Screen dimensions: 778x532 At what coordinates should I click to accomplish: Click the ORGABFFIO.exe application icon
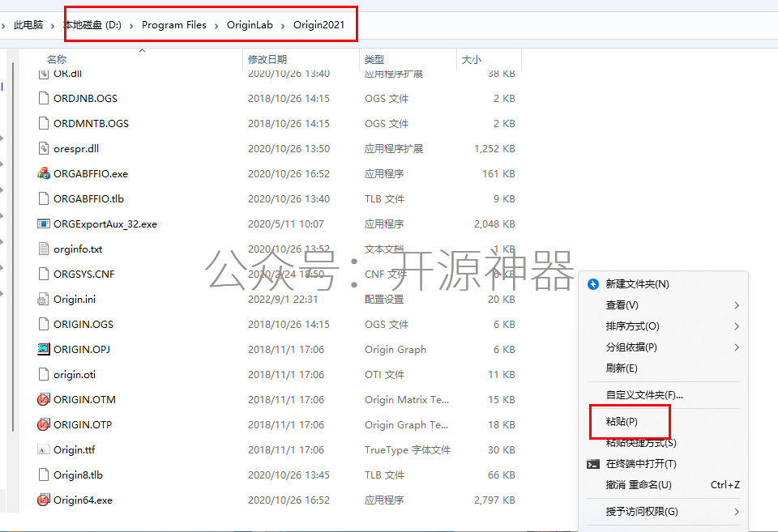(x=44, y=173)
